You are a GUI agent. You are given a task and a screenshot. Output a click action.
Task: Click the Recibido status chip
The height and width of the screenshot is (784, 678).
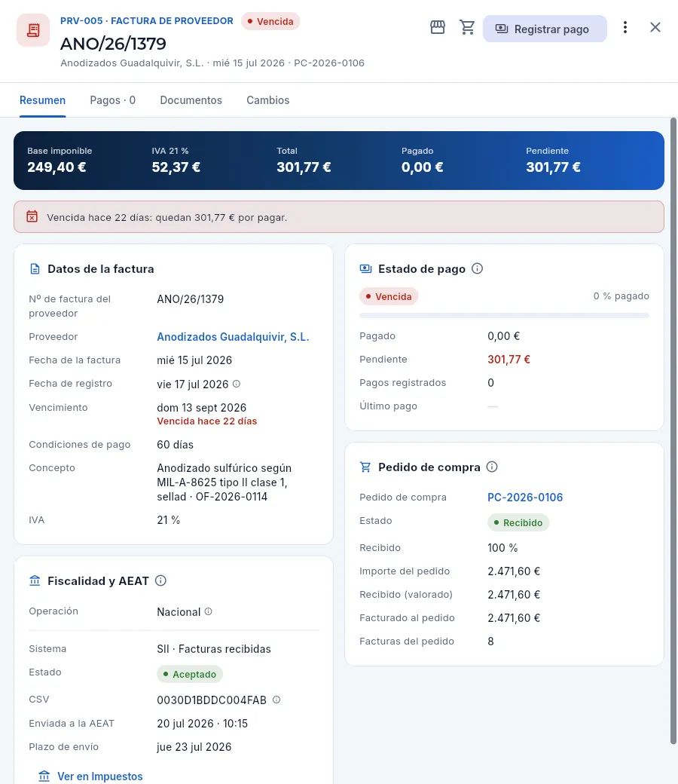(518, 522)
